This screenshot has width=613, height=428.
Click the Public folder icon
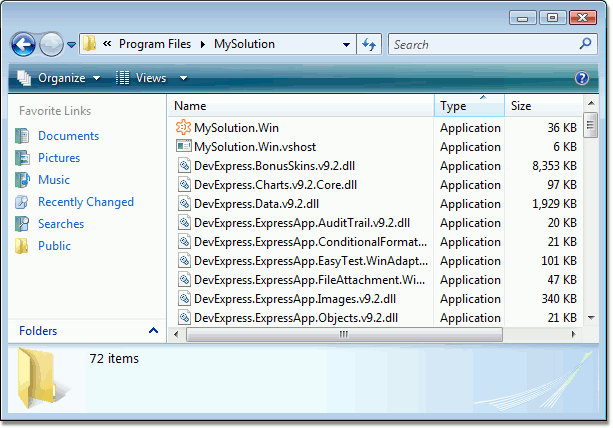[x=22, y=246]
